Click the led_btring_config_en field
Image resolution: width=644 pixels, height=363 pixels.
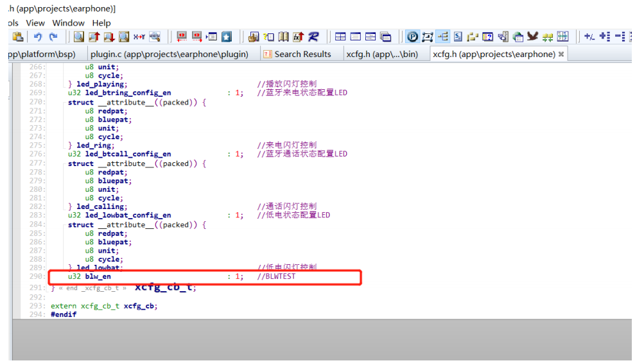click(128, 93)
